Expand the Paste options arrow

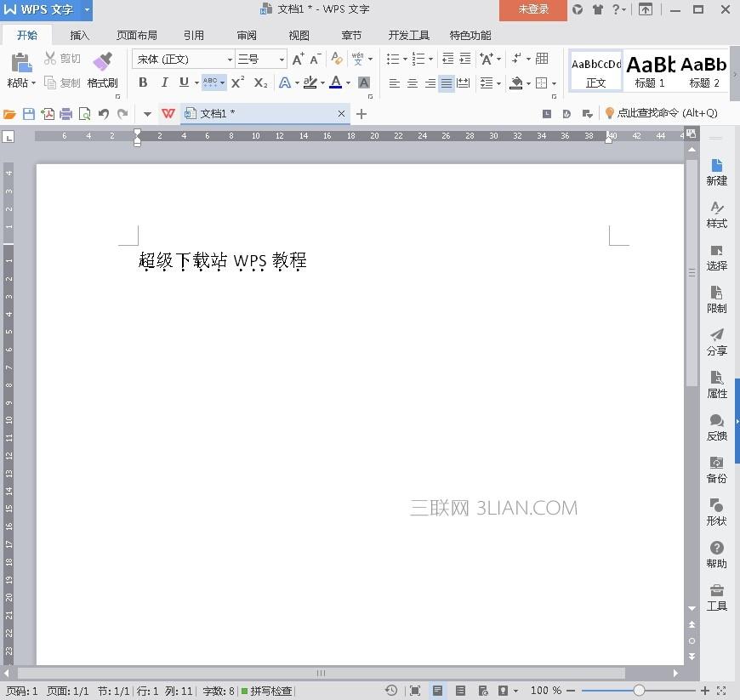point(34,83)
